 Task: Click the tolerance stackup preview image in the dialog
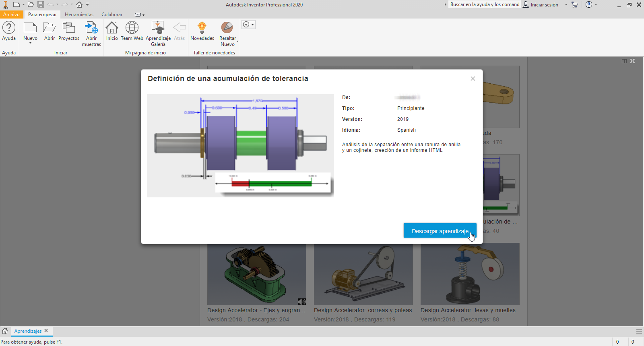(241, 146)
